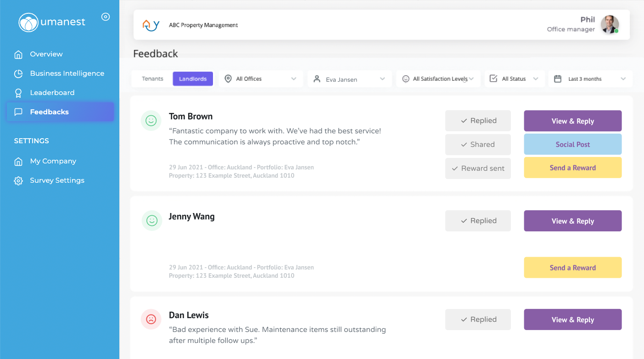Click the My Company house icon
The image size is (644, 359).
(x=18, y=161)
